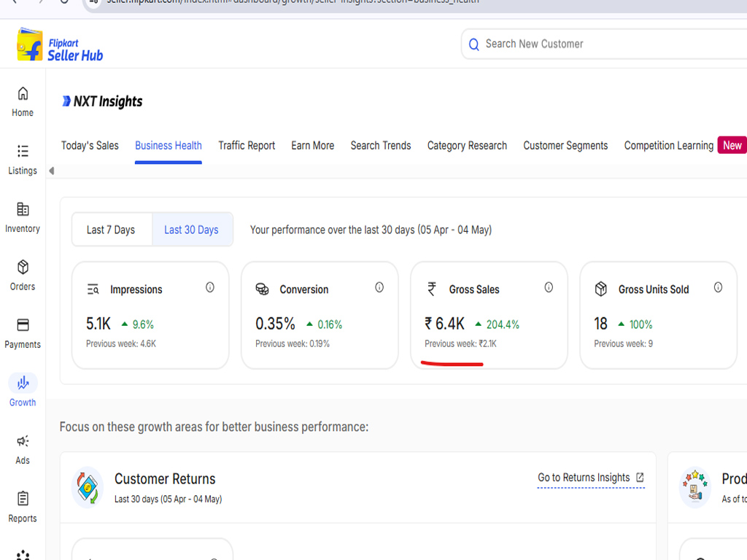Open the Competition Learning tab
Image resolution: width=747 pixels, height=560 pixels.
click(x=668, y=146)
